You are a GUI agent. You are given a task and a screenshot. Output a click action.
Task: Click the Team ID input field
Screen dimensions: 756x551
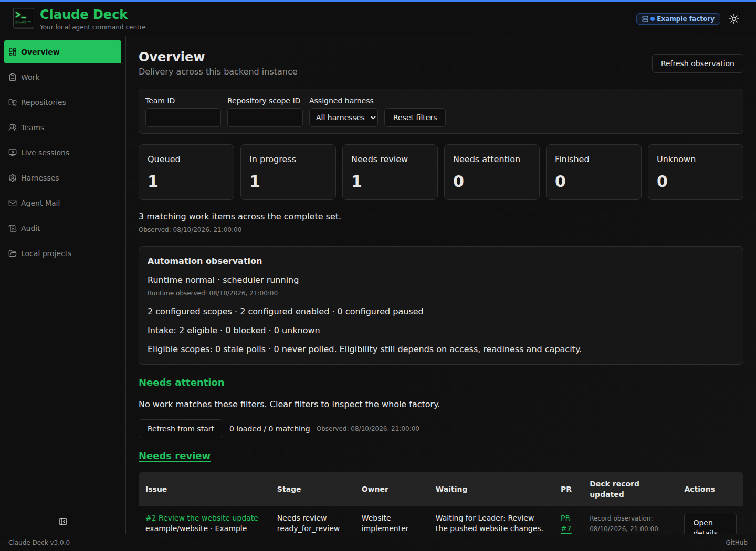[183, 118]
